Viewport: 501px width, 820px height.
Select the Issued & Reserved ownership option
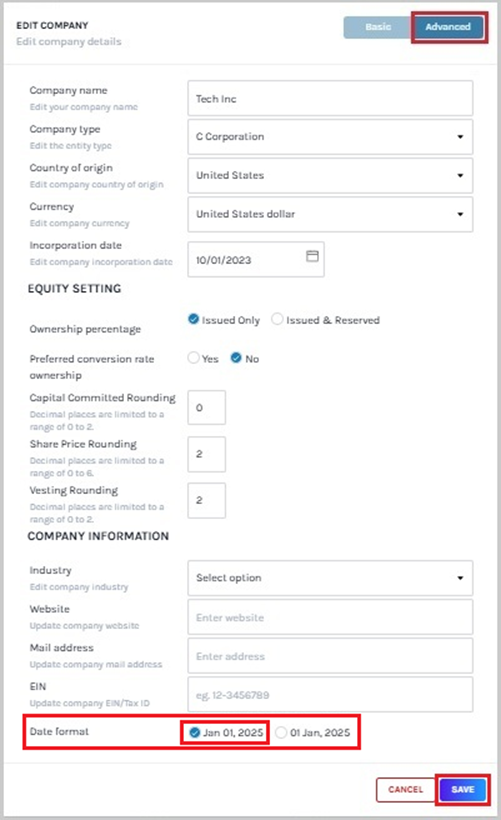pyautogui.click(x=277, y=319)
